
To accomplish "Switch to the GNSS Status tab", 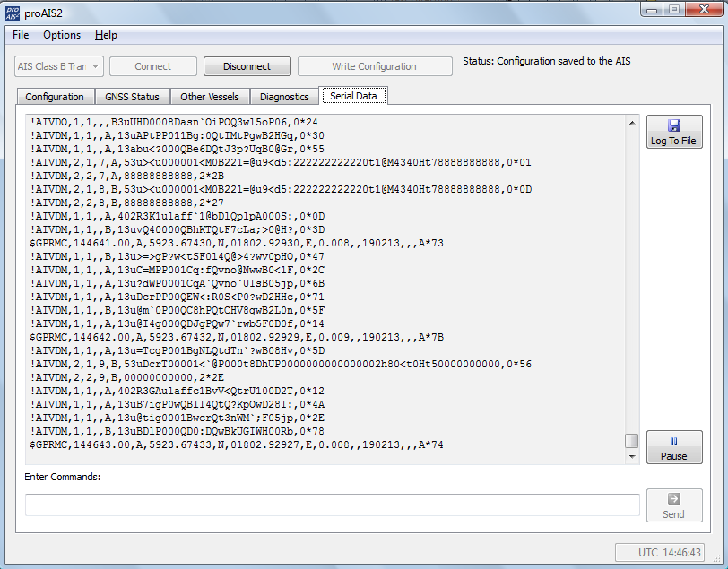I will click(x=132, y=97).
